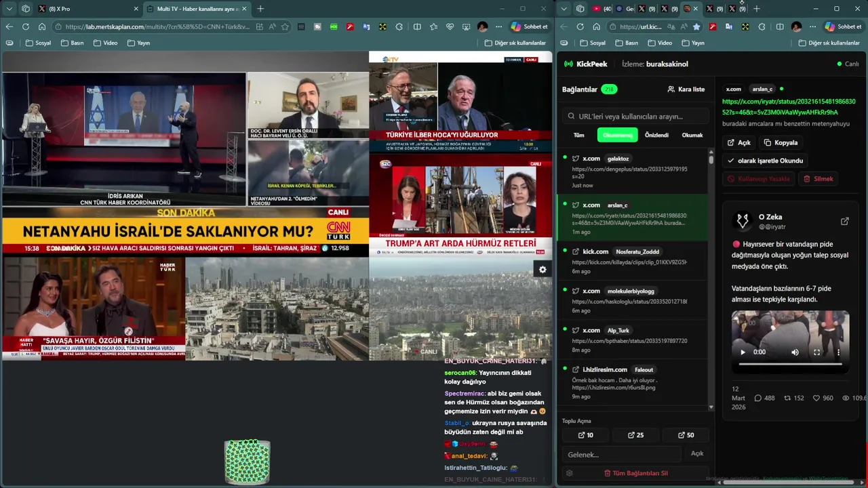The height and width of the screenshot is (488, 868).
Task: Open the tweet video more options menu
Action: (x=838, y=352)
